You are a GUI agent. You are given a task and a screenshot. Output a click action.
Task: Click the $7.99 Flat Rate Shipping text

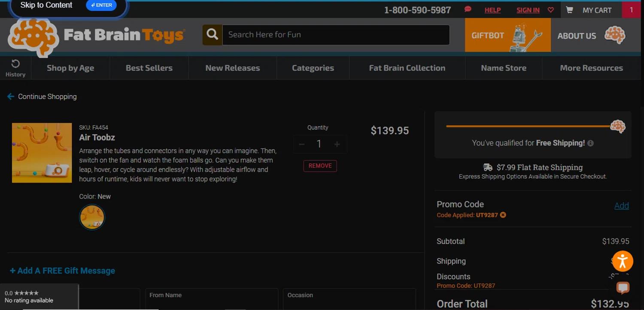pyautogui.click(x=540, y=167)
